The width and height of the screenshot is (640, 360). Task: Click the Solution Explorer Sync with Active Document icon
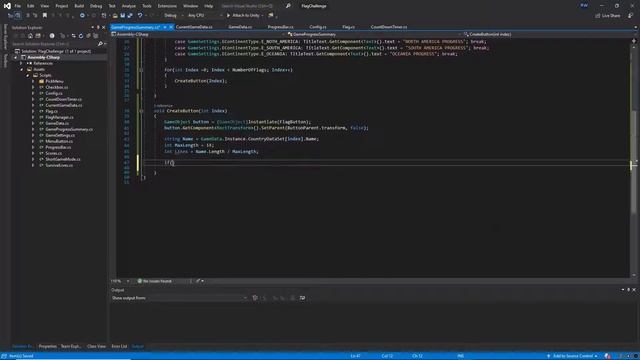click(74, 36)
